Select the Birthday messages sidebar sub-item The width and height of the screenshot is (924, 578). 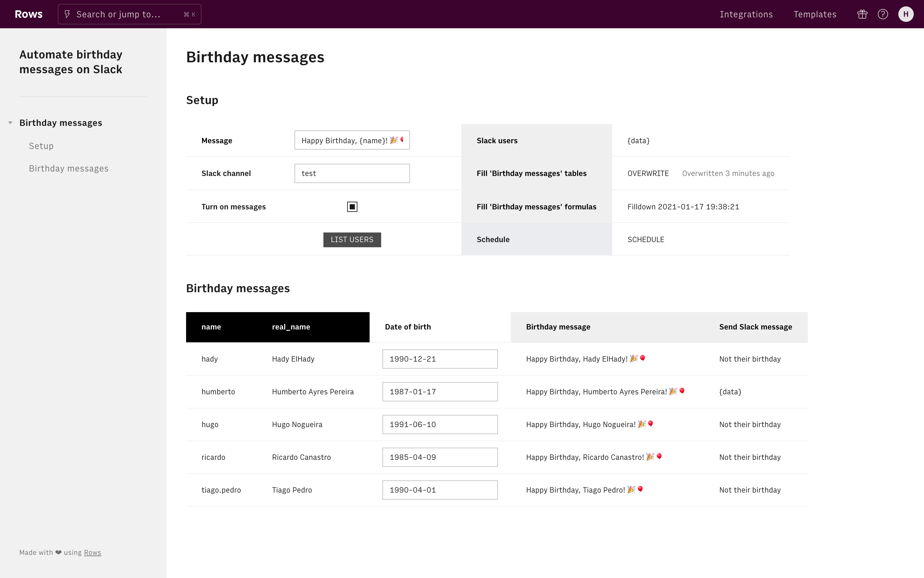pyautogui.click(x=69, y=169)
